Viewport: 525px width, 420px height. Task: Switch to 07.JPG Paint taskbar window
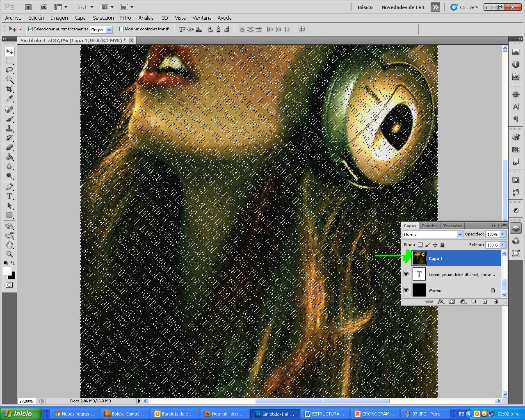pyautogui.click(x=426, y=414)
